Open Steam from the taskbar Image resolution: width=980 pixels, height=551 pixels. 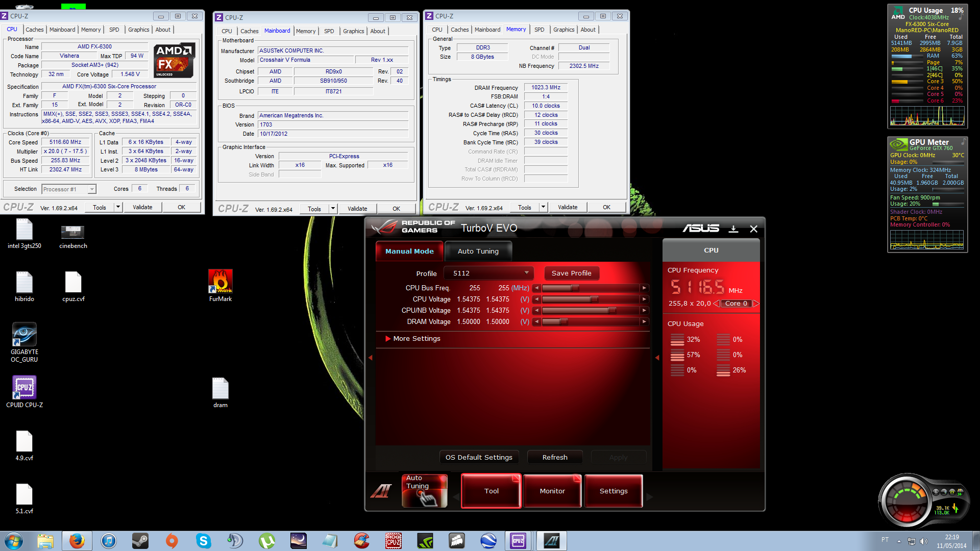point(140,541)
